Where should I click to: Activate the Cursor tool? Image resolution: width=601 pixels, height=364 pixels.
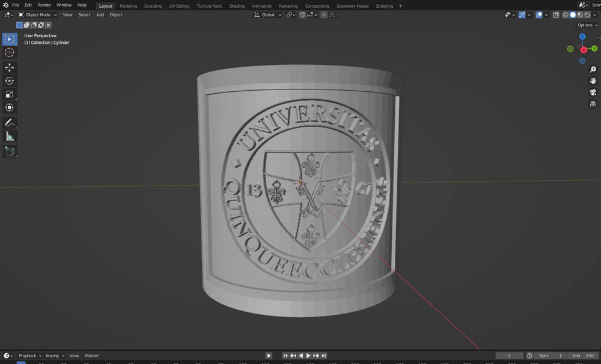10,52
